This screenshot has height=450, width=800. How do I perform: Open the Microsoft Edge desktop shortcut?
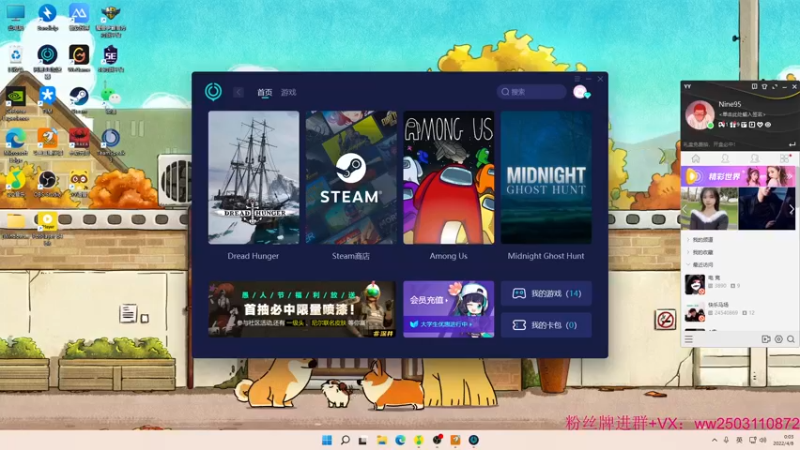pyautogui.click(x=15, y=144)
